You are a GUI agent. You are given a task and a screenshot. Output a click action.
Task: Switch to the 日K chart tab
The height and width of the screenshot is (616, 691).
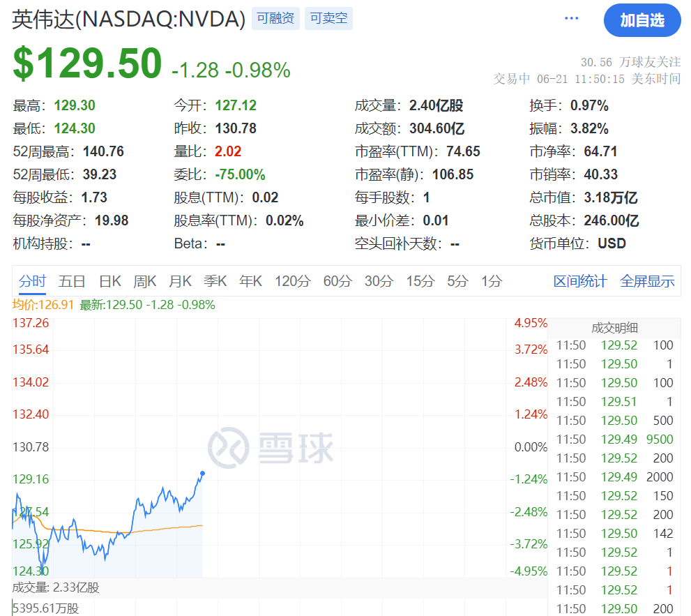click(109, 281)
